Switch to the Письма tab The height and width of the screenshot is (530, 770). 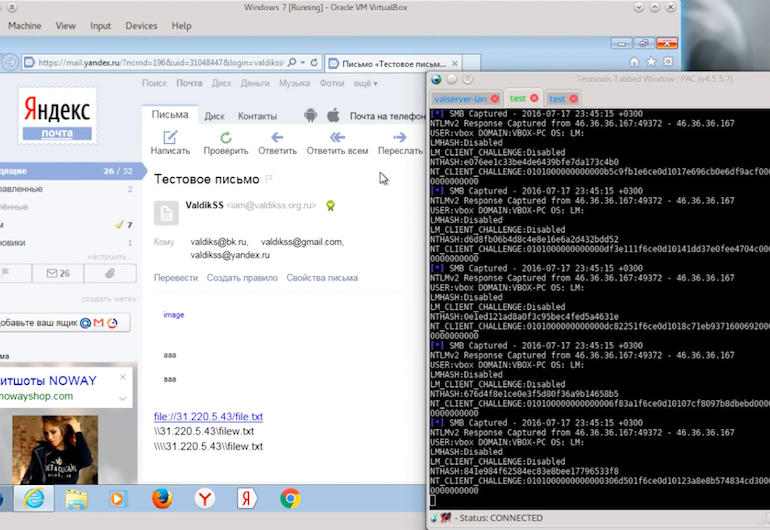pyautogui.click(x=170, y=114)
